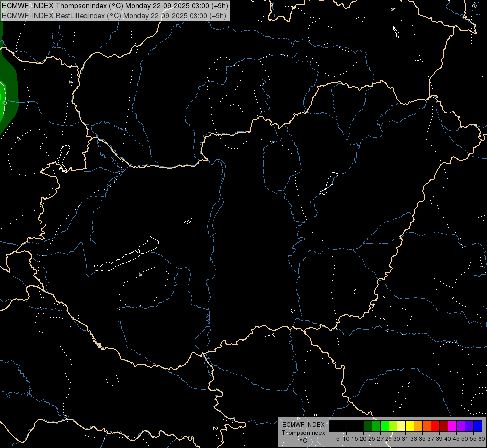Select the bright green 27–29 legend swatch

coord(384,426)
